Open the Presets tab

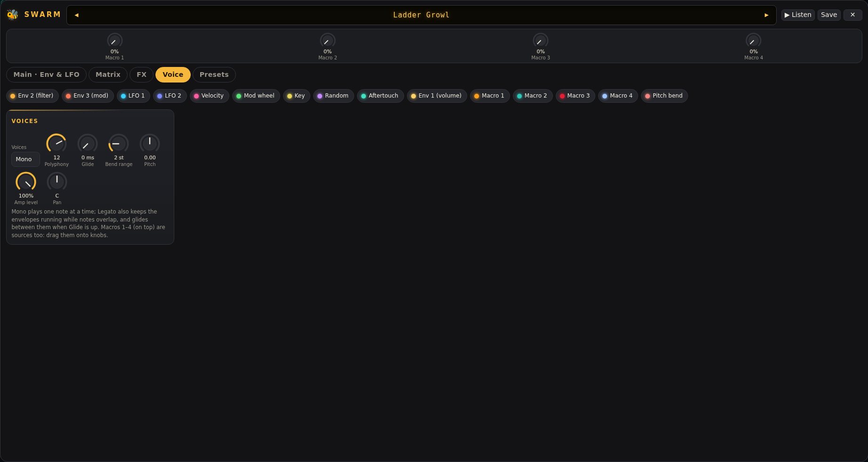point(214,74)
